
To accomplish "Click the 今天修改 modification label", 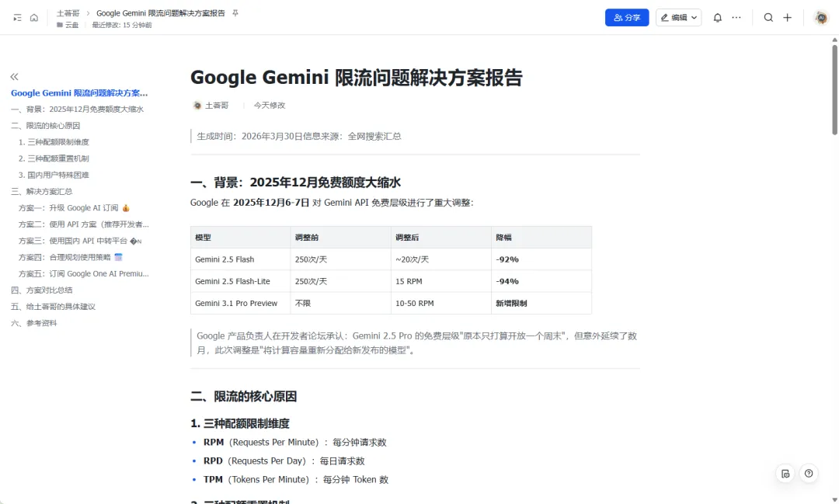I will point(269,106).
